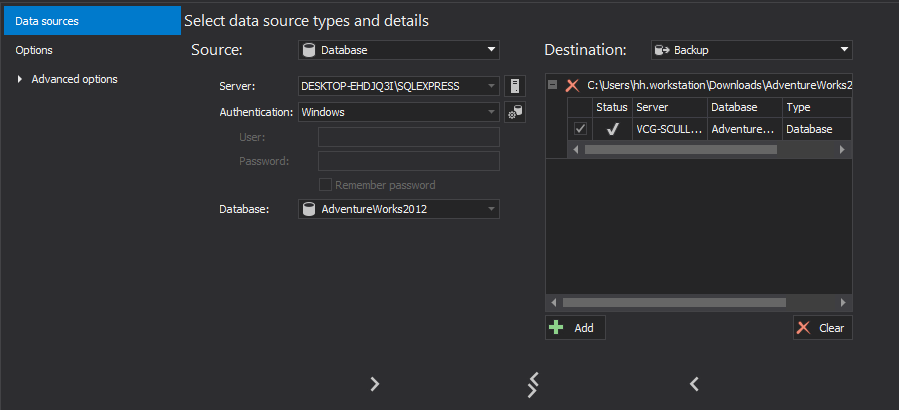Image resolution: width=899 pixels, height=410 pixels.
Task: Switch to the Options tab
Action: coord(35,50)
